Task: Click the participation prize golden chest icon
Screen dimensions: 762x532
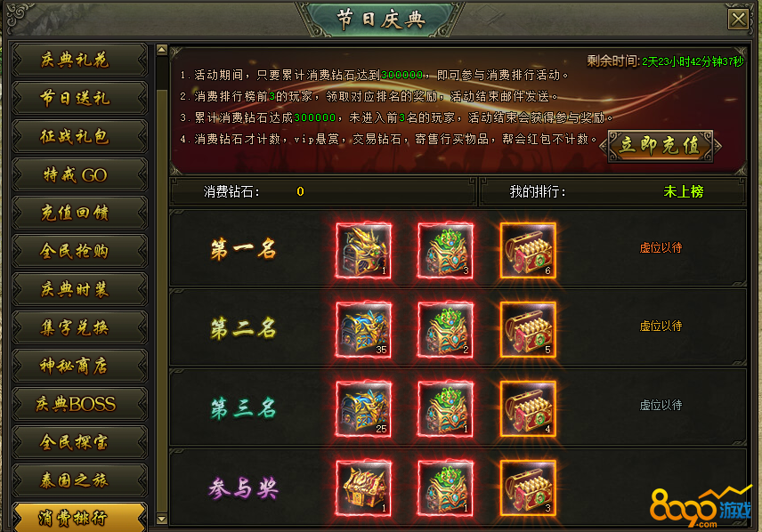Action: [363, 488]
